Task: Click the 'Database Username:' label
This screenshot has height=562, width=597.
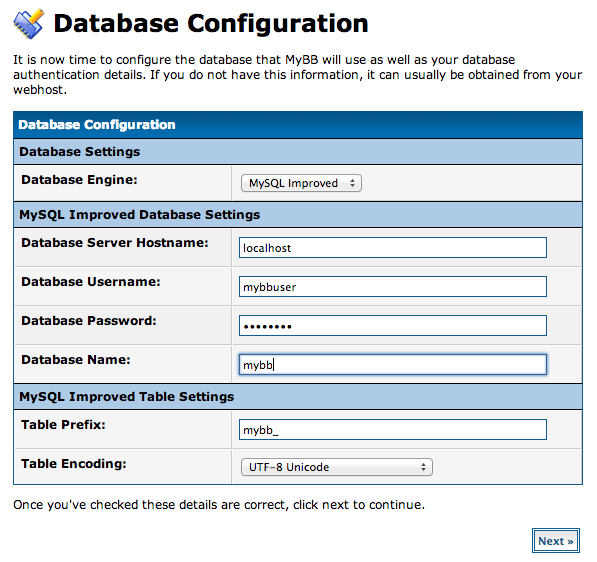Action: (x=91, y=282)
